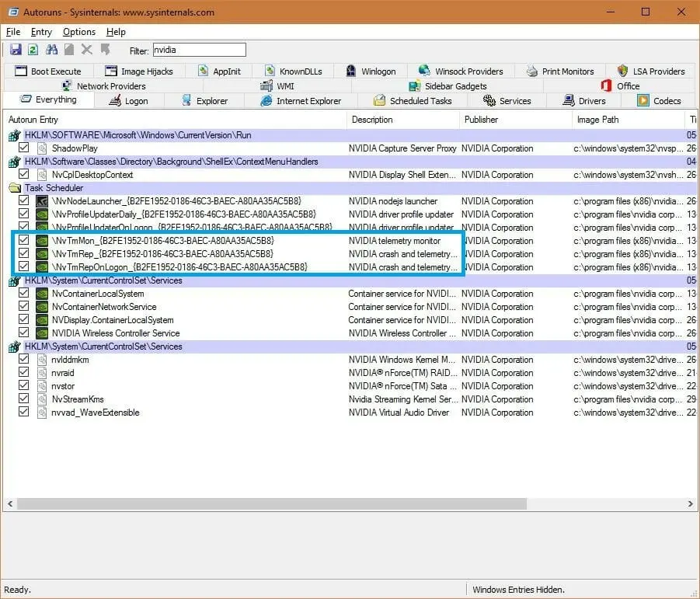This screenshot has width=700, height=599.
Task: Click the Filter text field
Action: (x=199, y=49)
